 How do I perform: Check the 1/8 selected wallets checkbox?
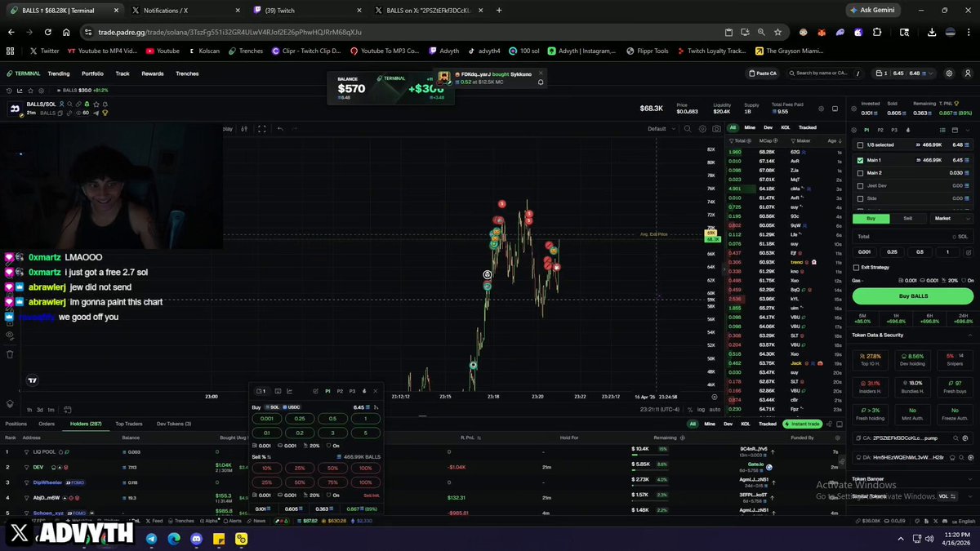click(860, 144)
